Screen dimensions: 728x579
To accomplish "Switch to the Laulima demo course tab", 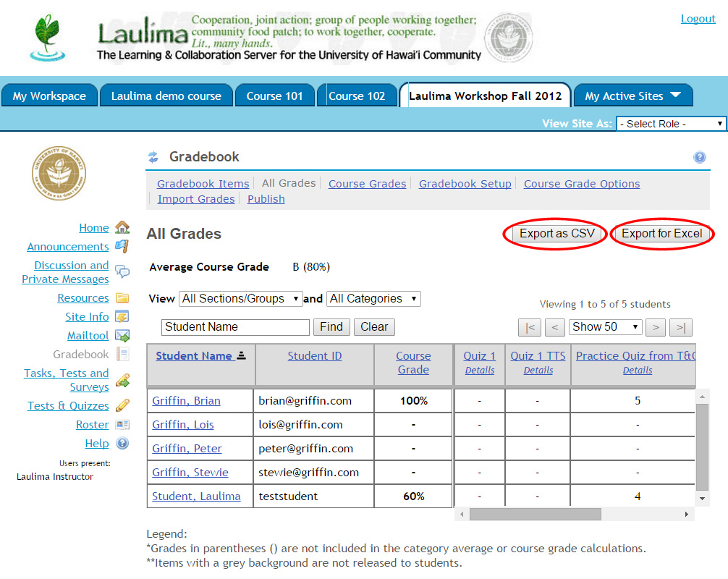I will [x=166, y=96].
